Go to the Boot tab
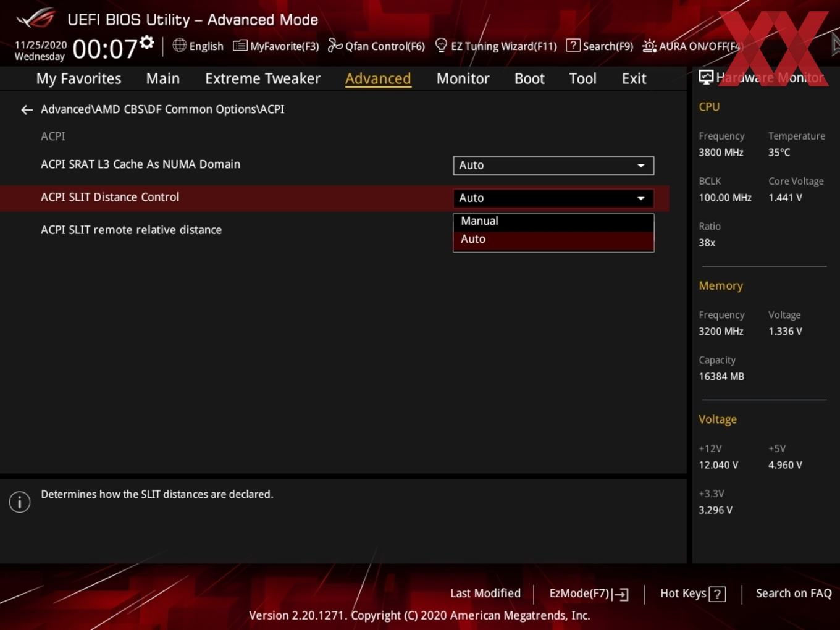 tap(529, 78)
